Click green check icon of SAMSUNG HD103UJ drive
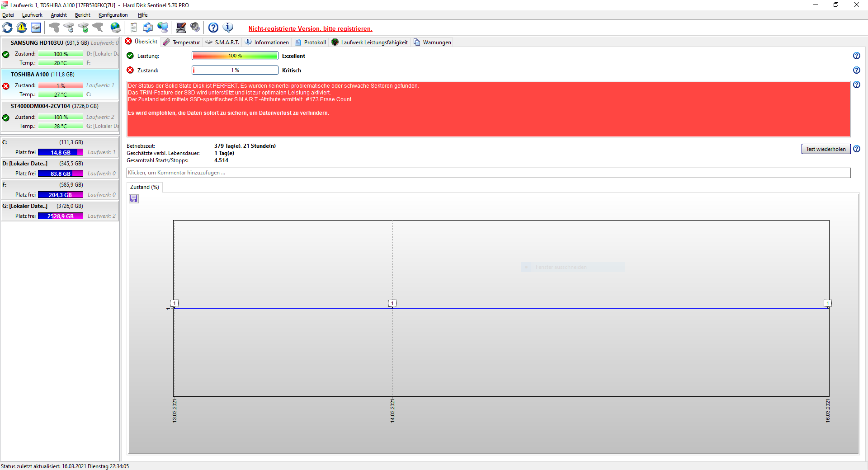Screen dimensions: 868x470 [6, 55]
